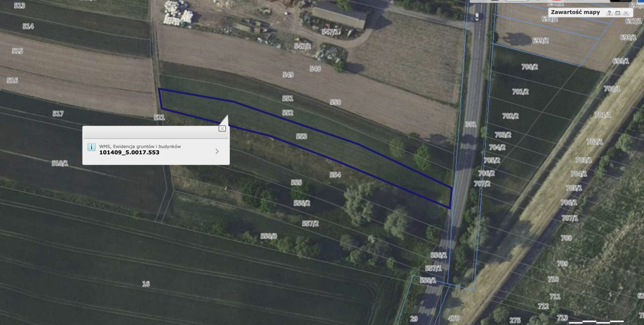Expand details with the popup's right chevron

point(217,151)
